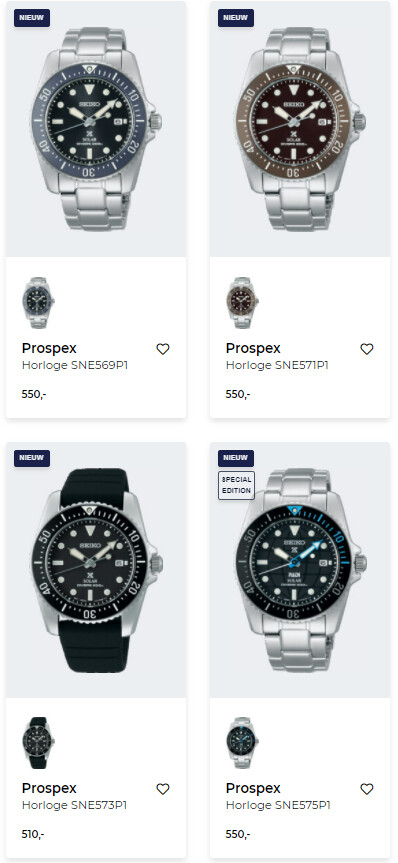This screenshot has height=863, width=398.
Task: Click the Horloge SNE571P1 product link
Action: click(x=277, y=365)
